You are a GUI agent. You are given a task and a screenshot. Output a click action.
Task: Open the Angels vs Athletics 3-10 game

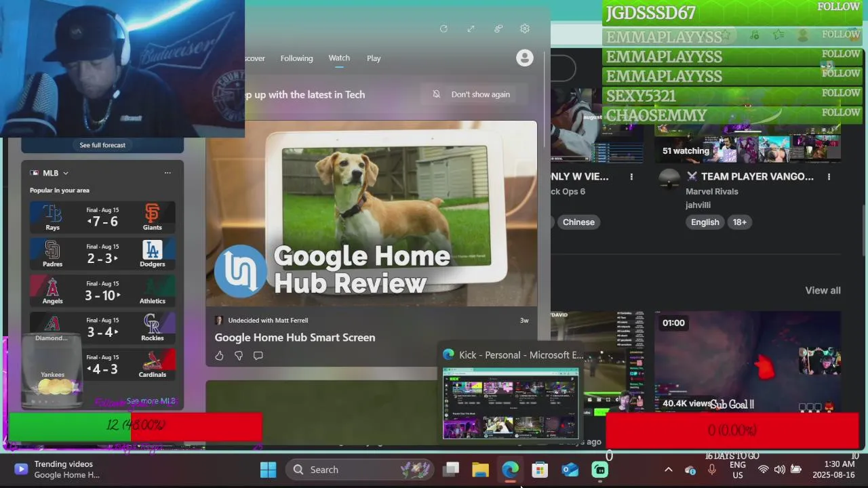tap(102, 290)
